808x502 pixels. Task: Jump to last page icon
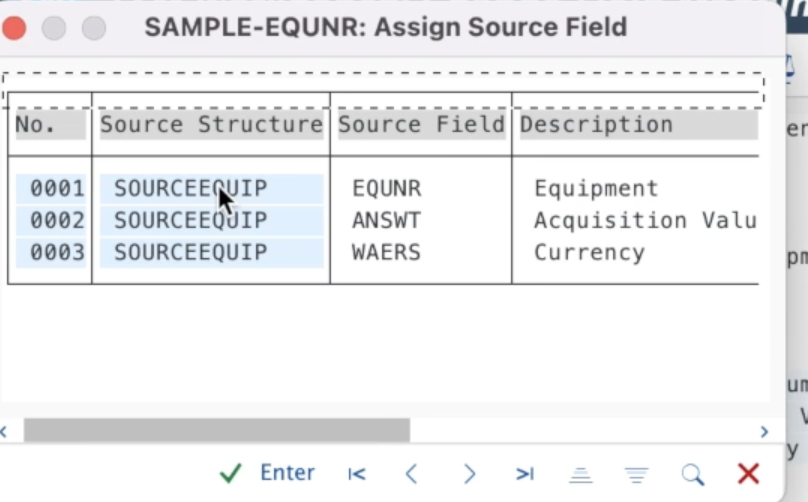[x=525, y=474]
